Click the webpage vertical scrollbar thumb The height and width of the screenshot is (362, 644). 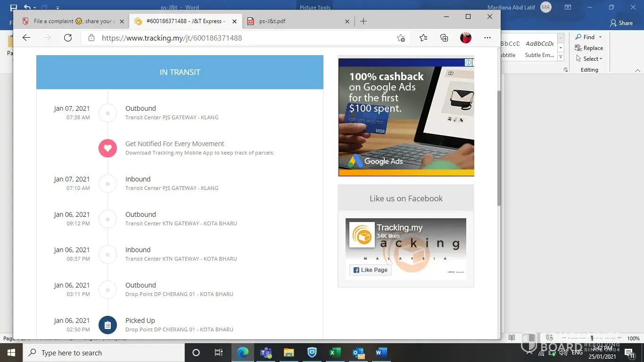click(498, 148)
